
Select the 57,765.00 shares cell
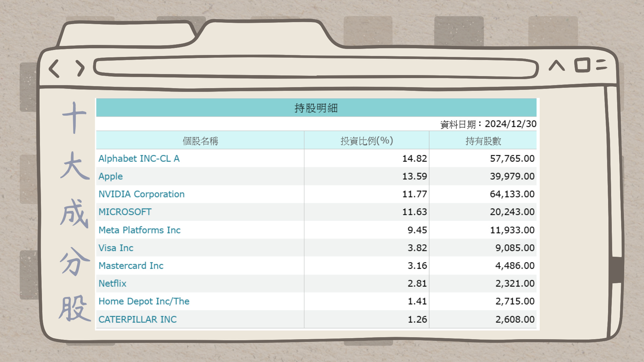coord(483,159)
